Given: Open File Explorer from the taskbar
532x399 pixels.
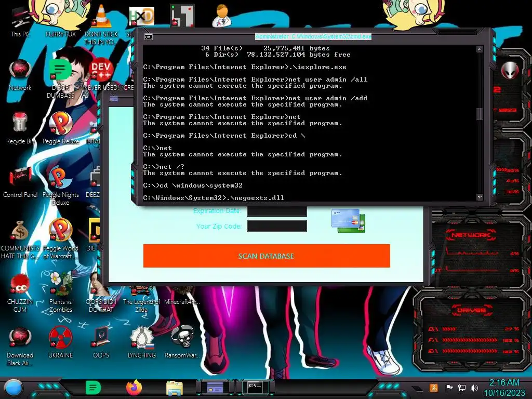Looking at the screenshot, I should tap(175, 388).
